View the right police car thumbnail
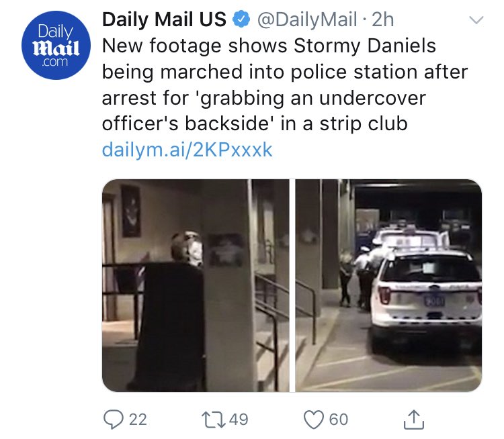The width and height of the screenshot is (504, 439). (x=388, y=285)
